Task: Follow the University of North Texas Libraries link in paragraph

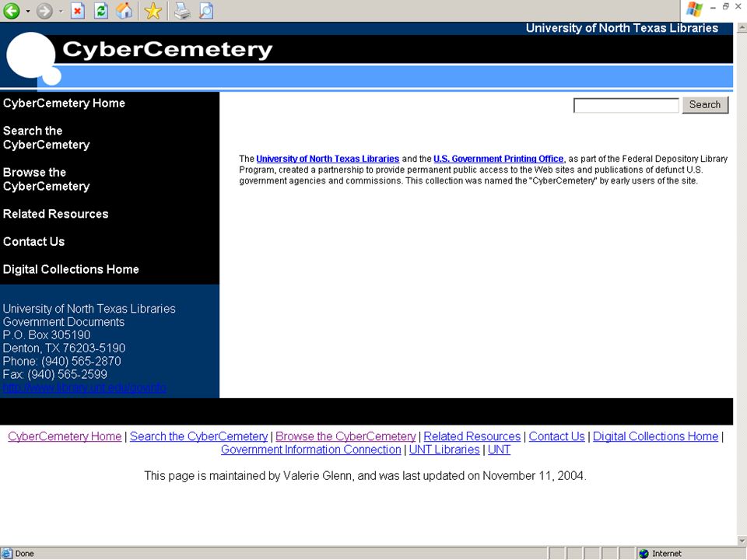Action: point(328,159)
